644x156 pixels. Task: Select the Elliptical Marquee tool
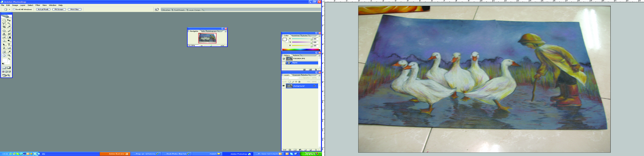pos(4,20)
